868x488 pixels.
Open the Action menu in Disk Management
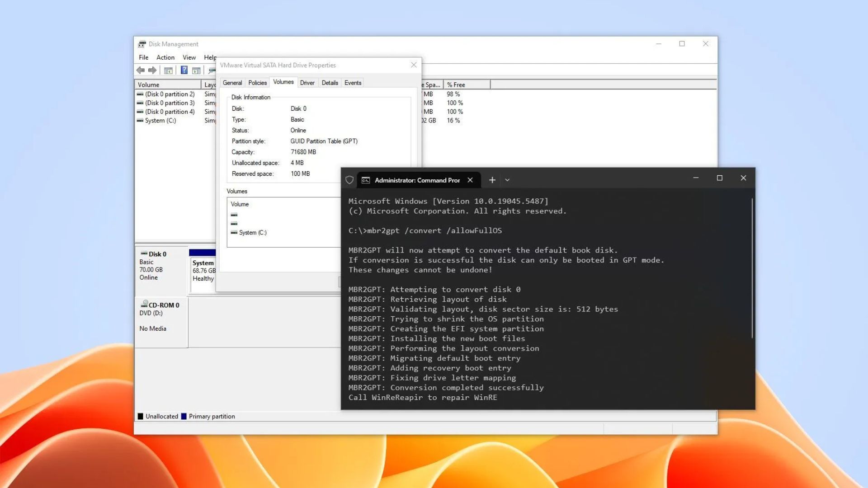165,57
